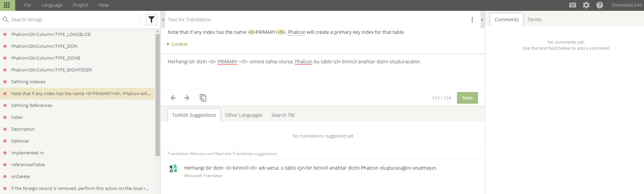Expand the Context section

(x=177, y=44)
